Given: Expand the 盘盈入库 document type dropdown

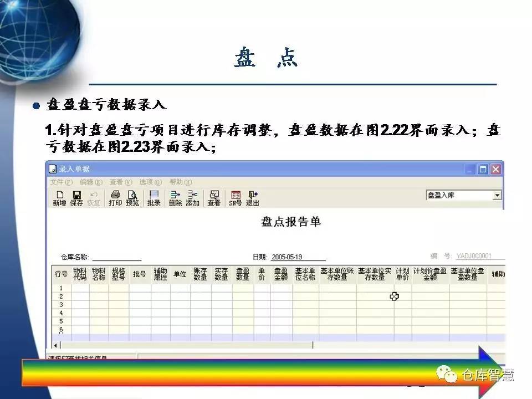Looking at the screenshot, I should point(497,196).
